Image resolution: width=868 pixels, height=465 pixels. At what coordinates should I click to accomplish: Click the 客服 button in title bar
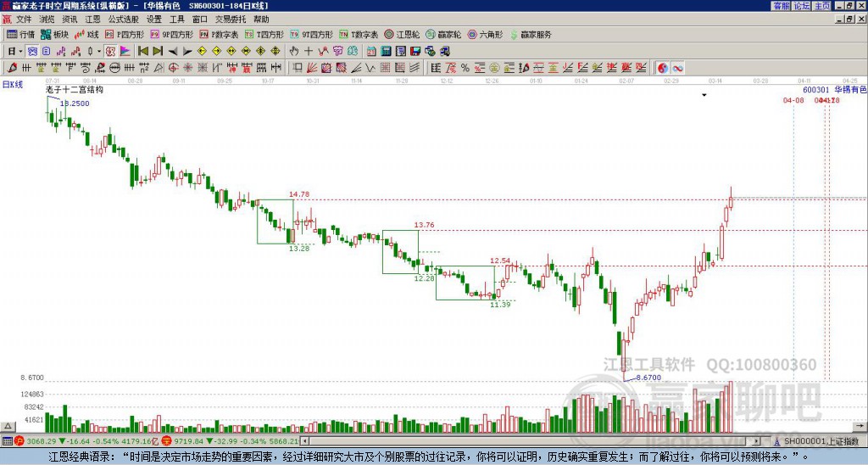[781, 6]
